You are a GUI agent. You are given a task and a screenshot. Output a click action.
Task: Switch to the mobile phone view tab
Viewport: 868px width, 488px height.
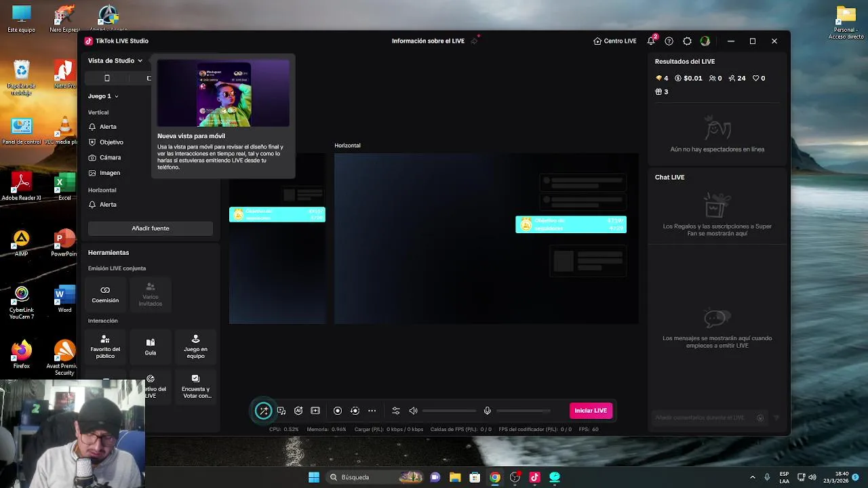[x=106, y=78]
